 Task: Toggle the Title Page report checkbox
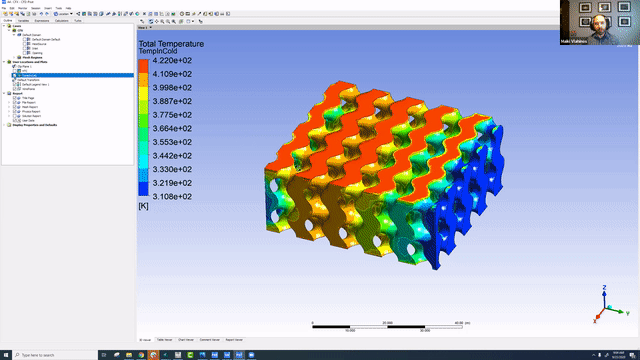(14, 98)
